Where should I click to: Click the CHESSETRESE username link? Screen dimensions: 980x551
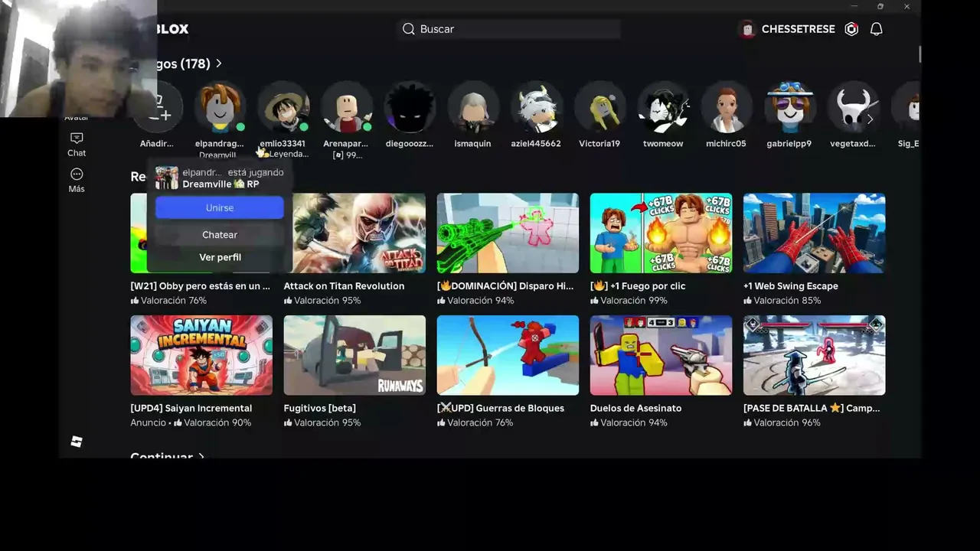click(799, 29)
